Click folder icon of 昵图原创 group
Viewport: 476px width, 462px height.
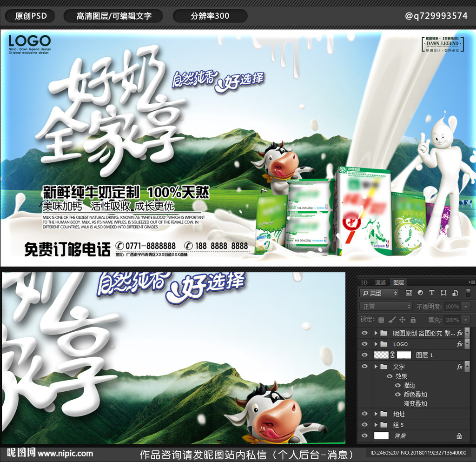coord(384,333)
